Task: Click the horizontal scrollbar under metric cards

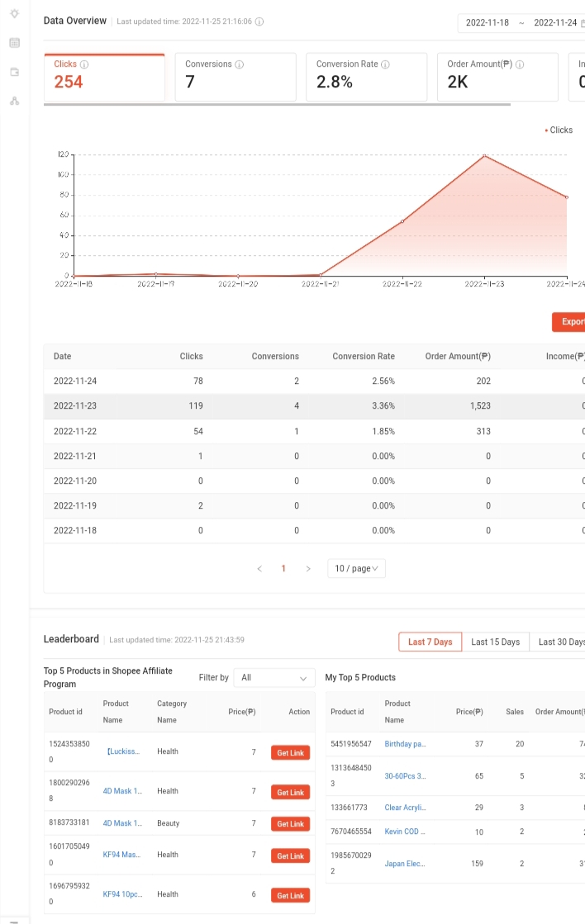Action: click(277, 104)
